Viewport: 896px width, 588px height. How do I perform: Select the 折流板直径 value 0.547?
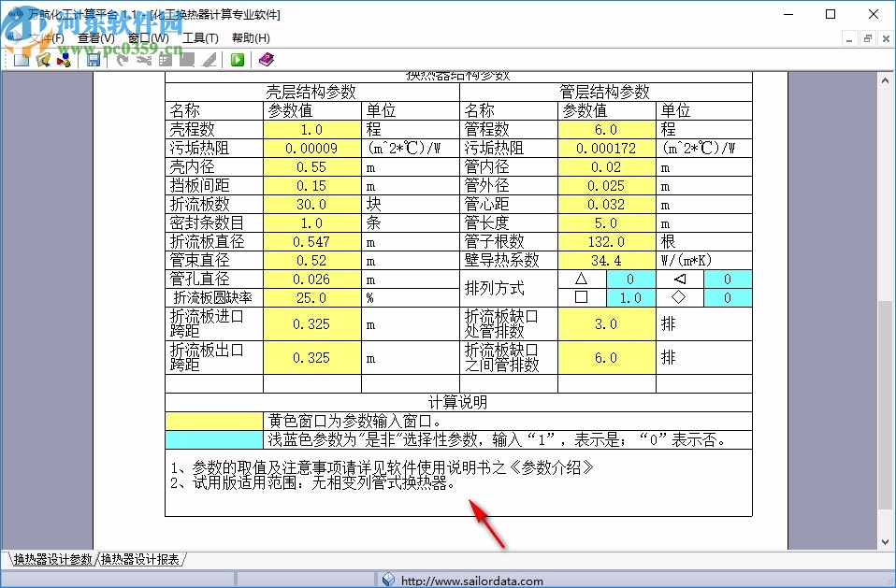click(312, 242)
